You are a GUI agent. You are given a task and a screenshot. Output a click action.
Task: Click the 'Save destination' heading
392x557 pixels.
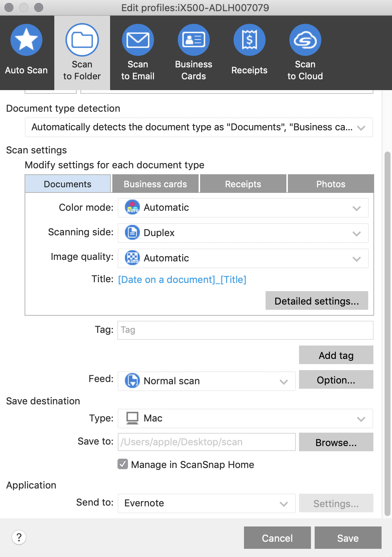click(x=43, y=401)
